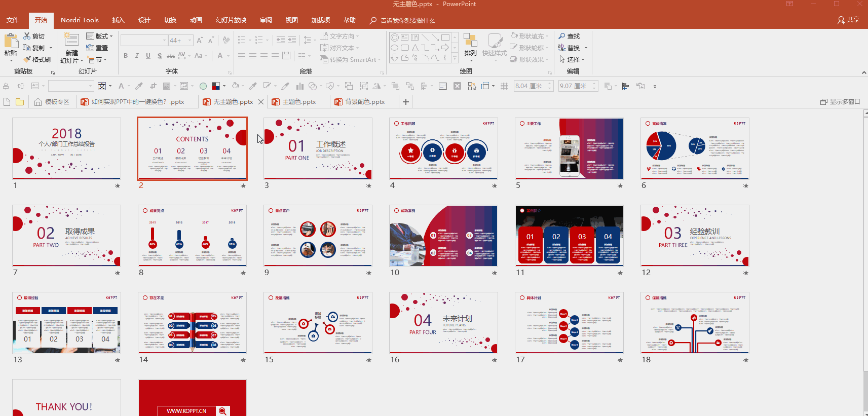868x416 pixels.
Task: Clear all formatting eraser icon
Action: click(227, 40)
